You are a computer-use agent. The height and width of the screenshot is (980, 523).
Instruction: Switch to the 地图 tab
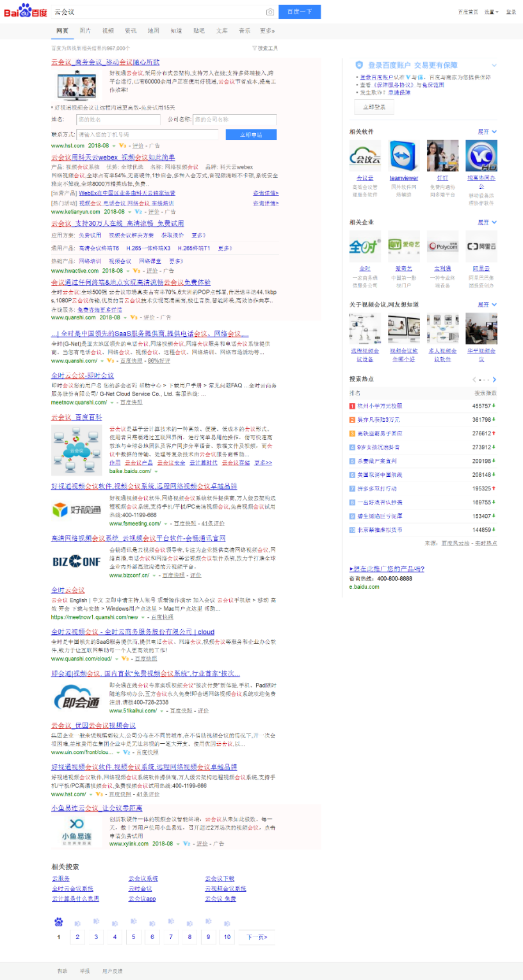click(x=153, y=31)
